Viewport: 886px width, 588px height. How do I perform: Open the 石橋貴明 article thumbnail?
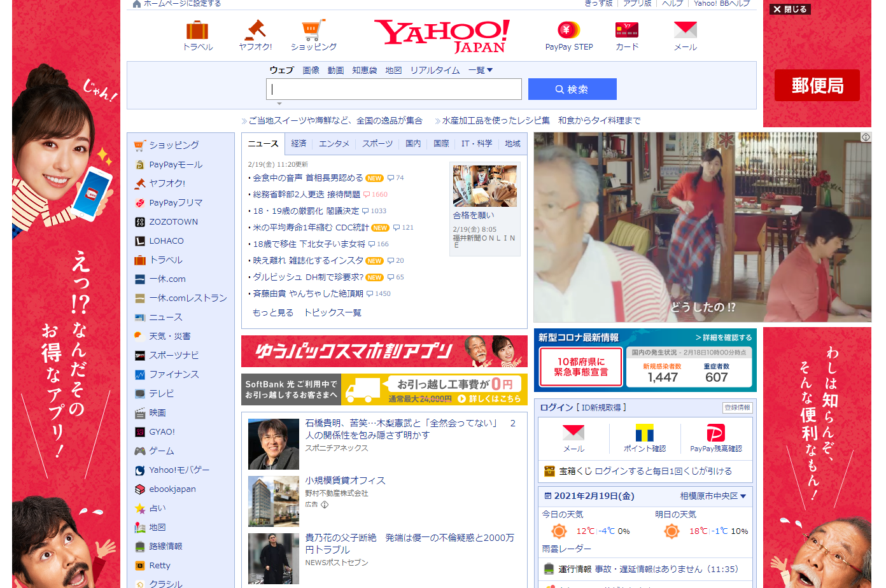(x=273, y=444)
